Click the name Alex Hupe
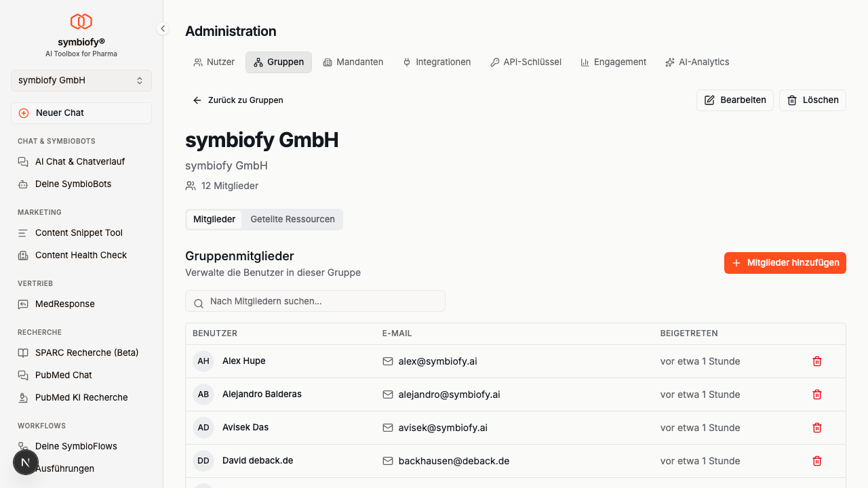This screenshot has height=488, width=868. point(244,361)
